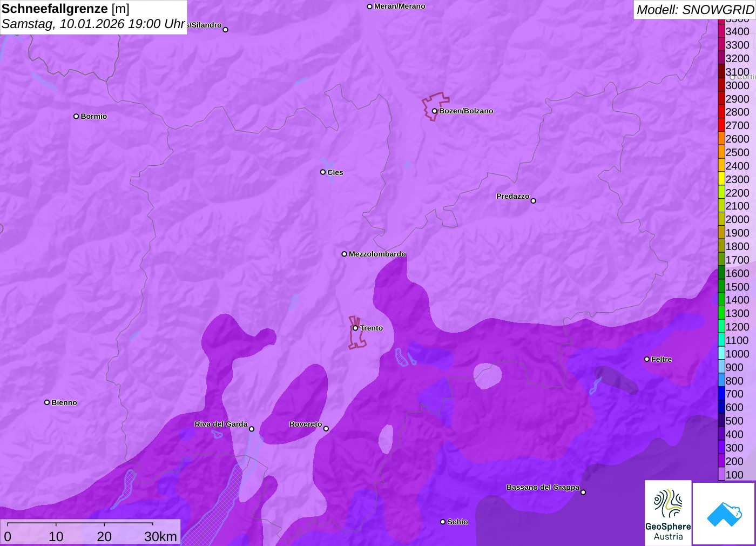Click the legend value 500
Screen dimensions: 756x546
pos(734,421)
